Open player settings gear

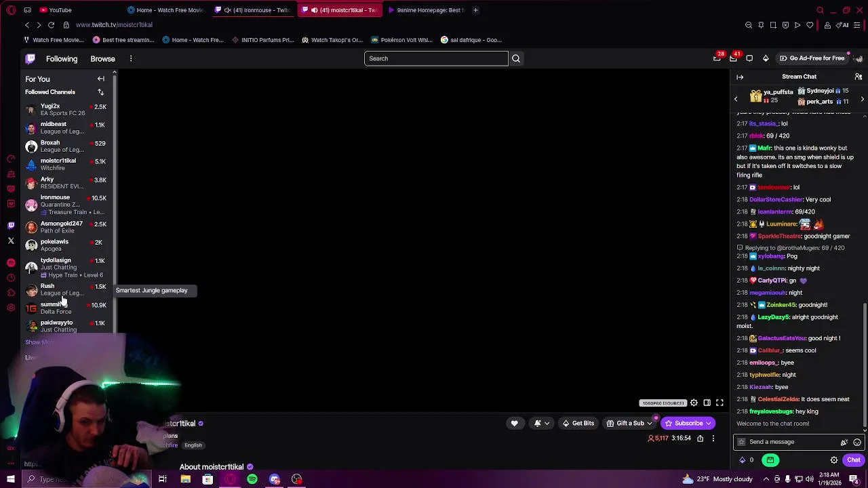(694, 403)
